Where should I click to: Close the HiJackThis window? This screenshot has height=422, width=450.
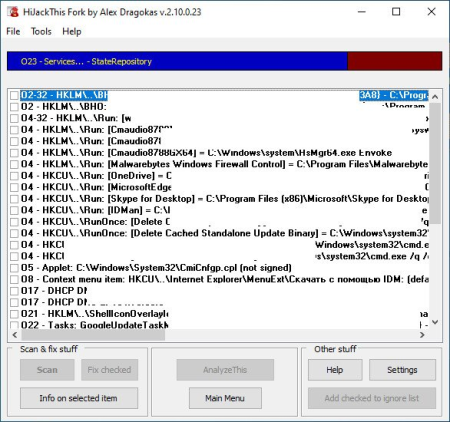click(x=431, y=12)
